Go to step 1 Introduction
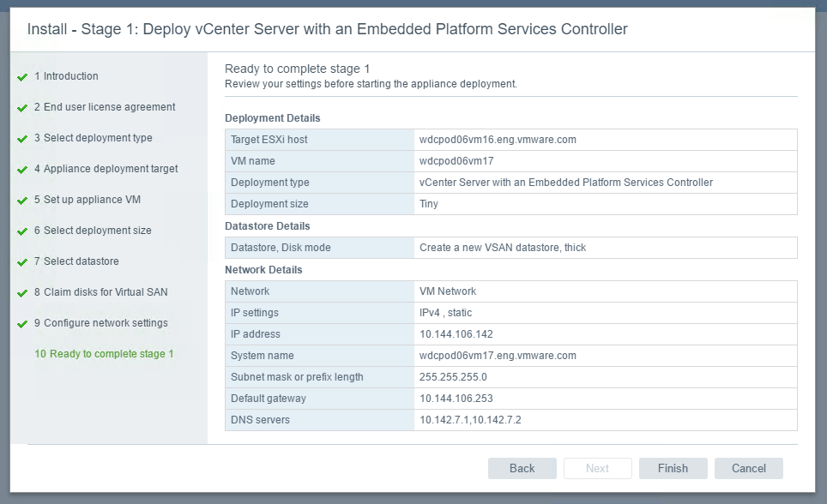 click(x=66, y=76)
